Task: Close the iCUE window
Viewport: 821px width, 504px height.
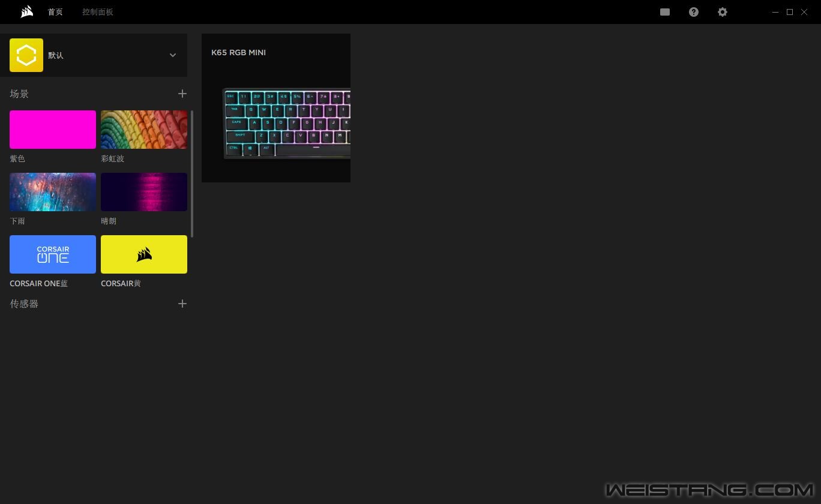Action: click(804, 12)
